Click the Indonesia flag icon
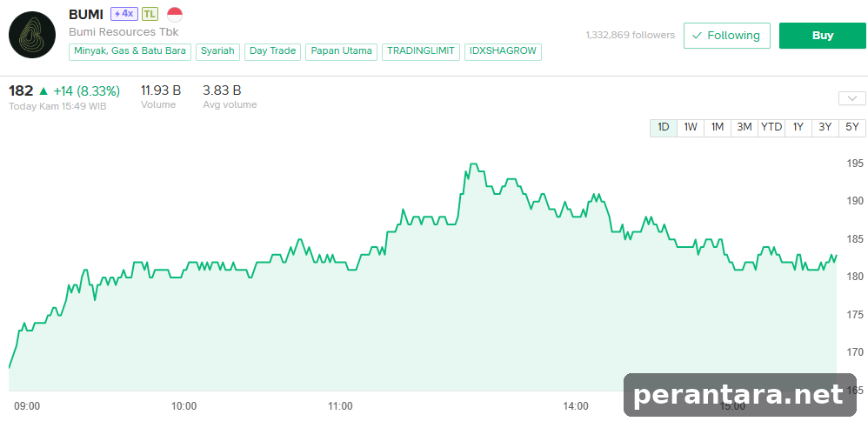The width and height of the screenshot is (868, 428). 174,14
